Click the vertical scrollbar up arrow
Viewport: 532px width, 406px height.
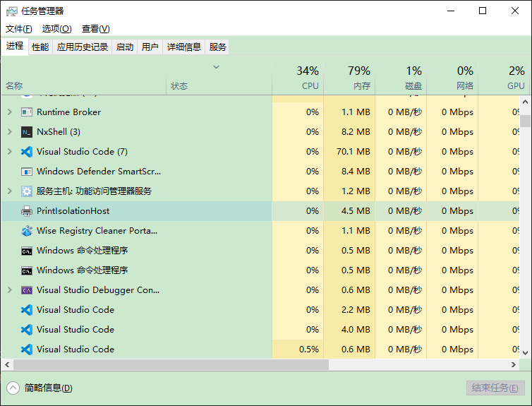[525, 102]
